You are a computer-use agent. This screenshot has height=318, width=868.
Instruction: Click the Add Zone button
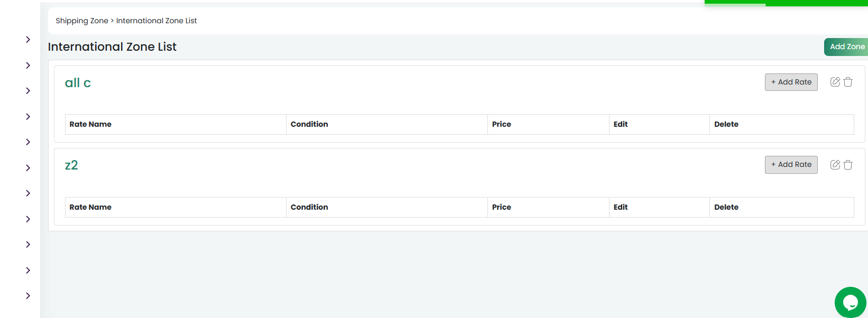pos(846,47)
